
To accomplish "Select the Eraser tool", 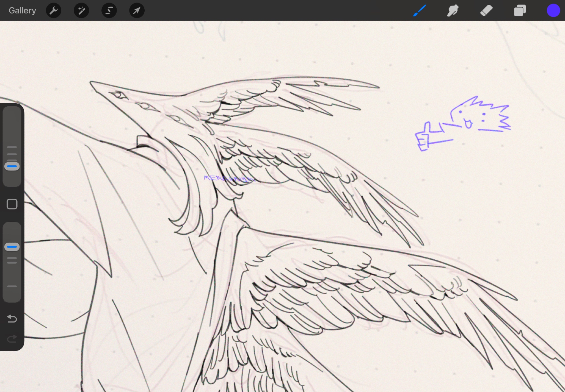I will (486, 10).
